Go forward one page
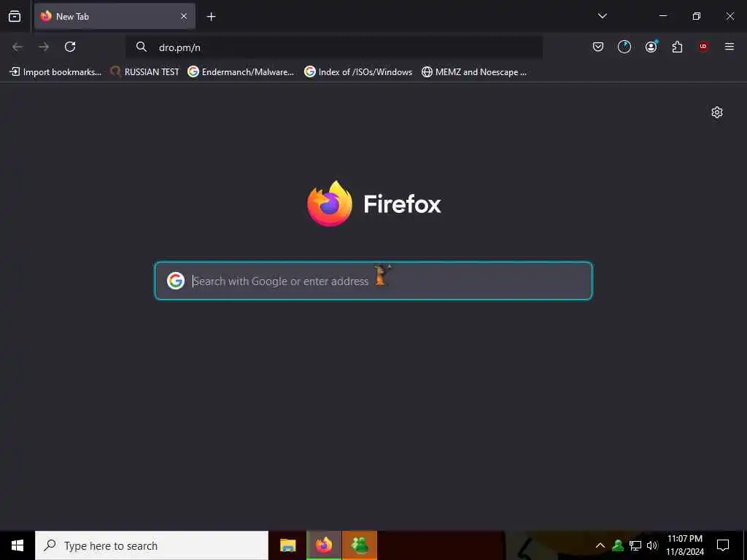The height and width of the screenshot is (560, 747). pyautogui.click(x=44, y=47)
